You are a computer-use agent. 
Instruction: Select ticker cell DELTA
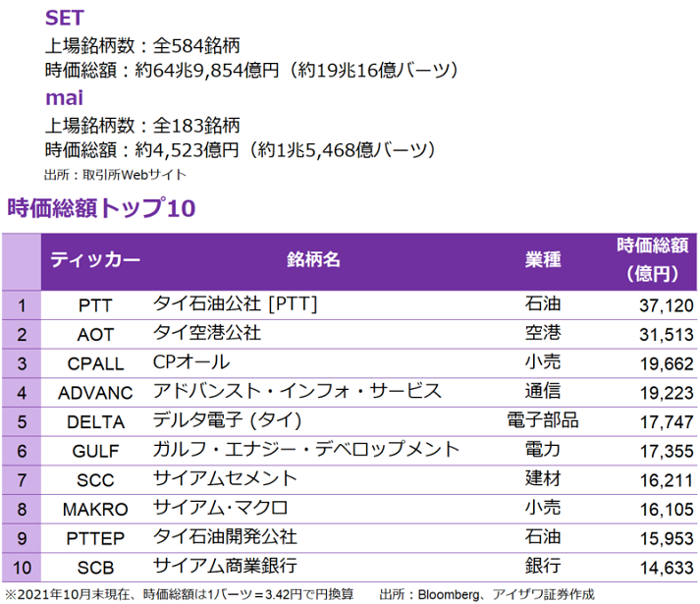tap(95, 422)
